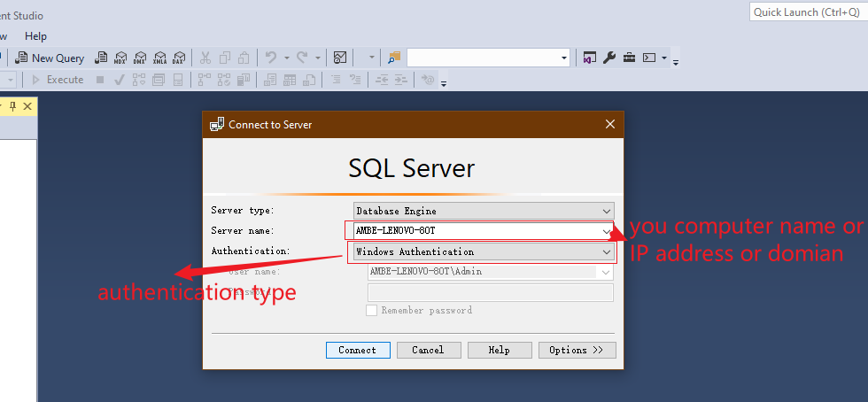Screen dimensions: 868x402
Task: Open the Activity Monitor icon
Action: pos(340,58)
